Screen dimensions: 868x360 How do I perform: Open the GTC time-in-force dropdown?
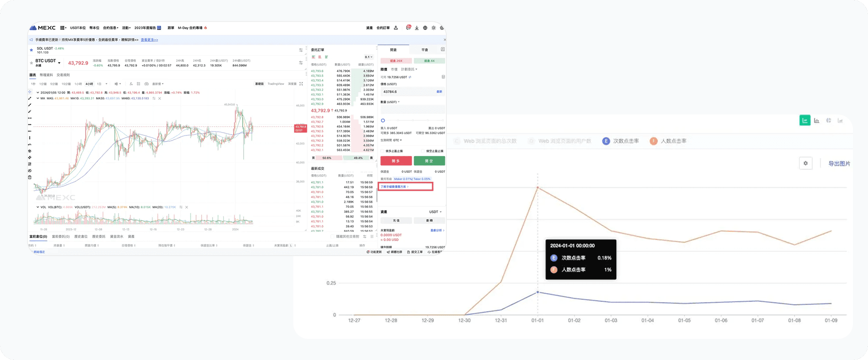(397, 140)
